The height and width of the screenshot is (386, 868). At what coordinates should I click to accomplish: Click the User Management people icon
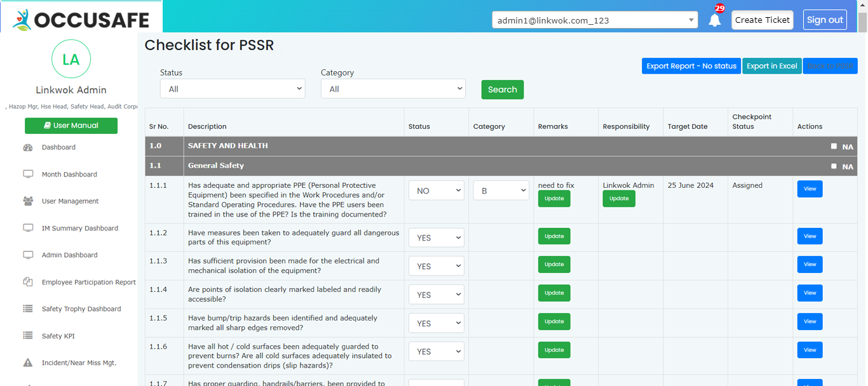pos(28,201)
